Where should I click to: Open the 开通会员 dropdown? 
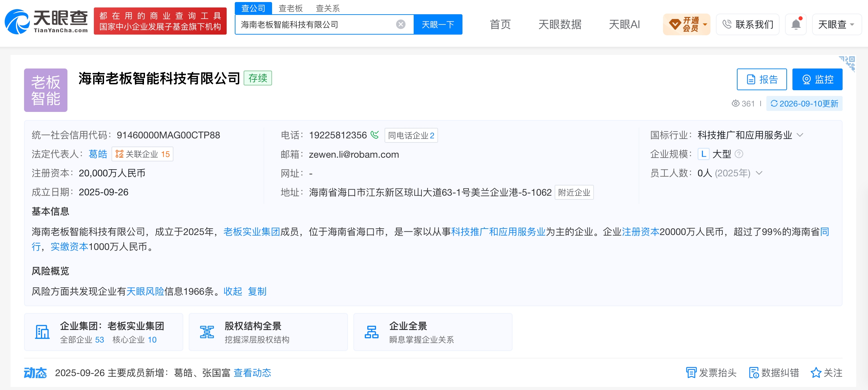pos(686,24)
